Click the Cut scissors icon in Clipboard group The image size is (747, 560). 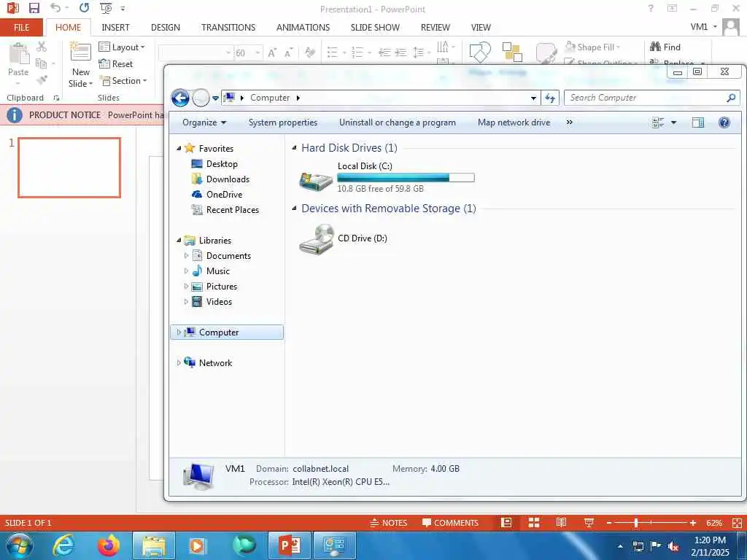pos(42,47)
